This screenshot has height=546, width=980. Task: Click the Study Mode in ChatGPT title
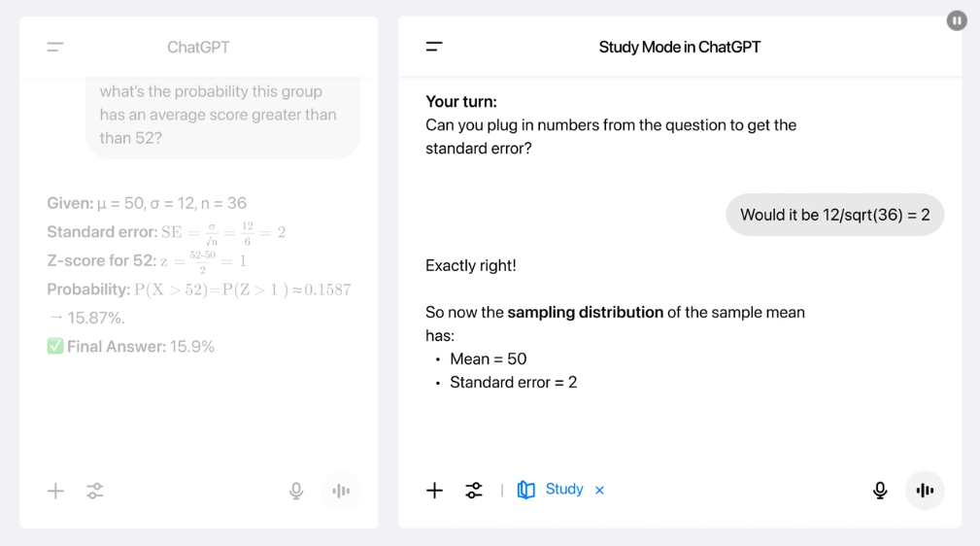click(x=679, y=47)
